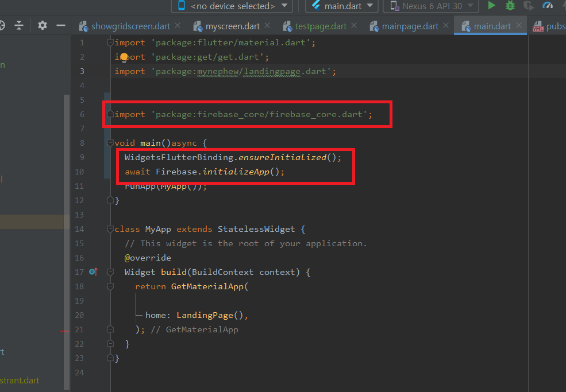Click fold end marker on line 21
This screenshot has width=566, height=392.
(x=110, y=329)
